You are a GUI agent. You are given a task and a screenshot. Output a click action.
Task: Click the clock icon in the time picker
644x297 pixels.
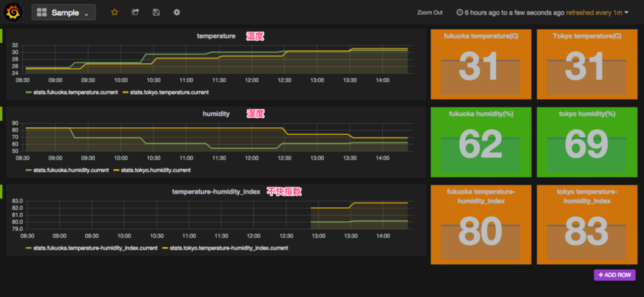point(460,13)
